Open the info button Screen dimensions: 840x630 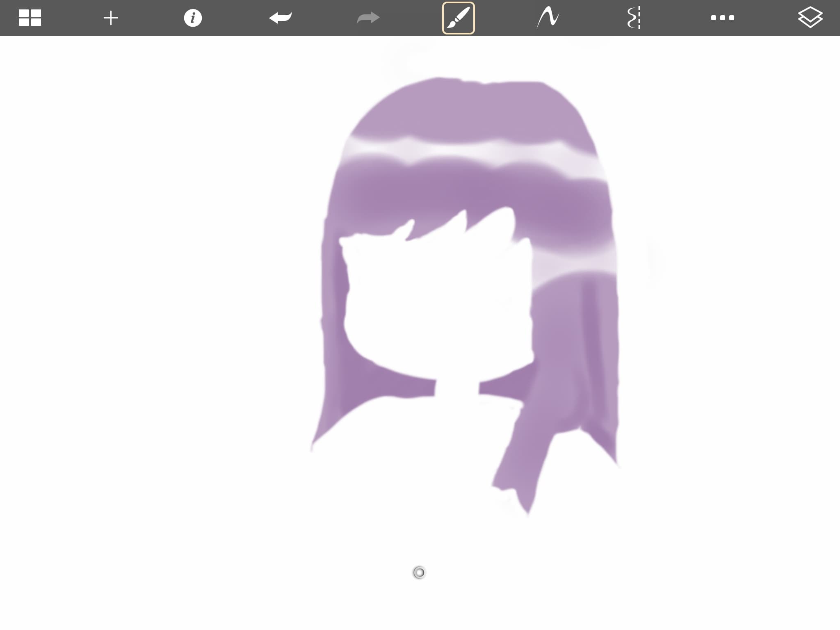193,18
